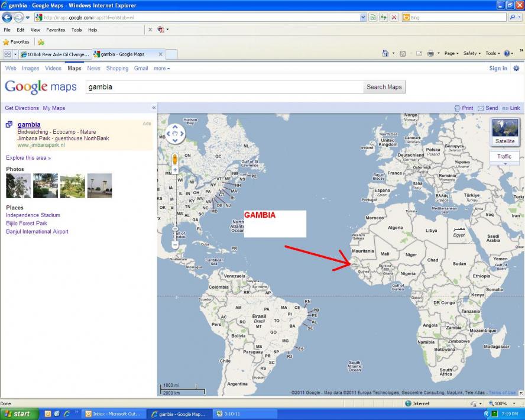Open the Quick Tabs grid icon
The height and width of the screenshot is (420, 525).
point(7,54)
